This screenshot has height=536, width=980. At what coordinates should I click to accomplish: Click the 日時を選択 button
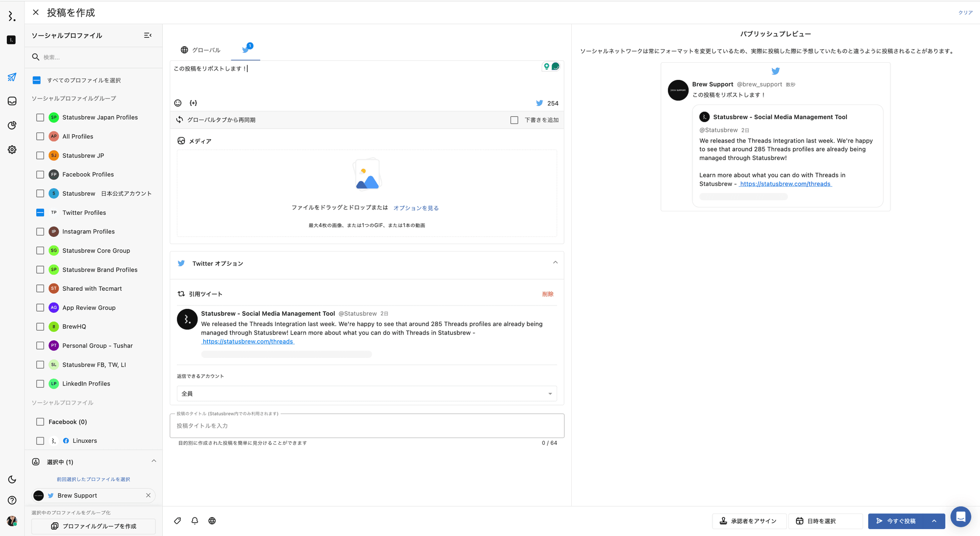click(825, 521)
